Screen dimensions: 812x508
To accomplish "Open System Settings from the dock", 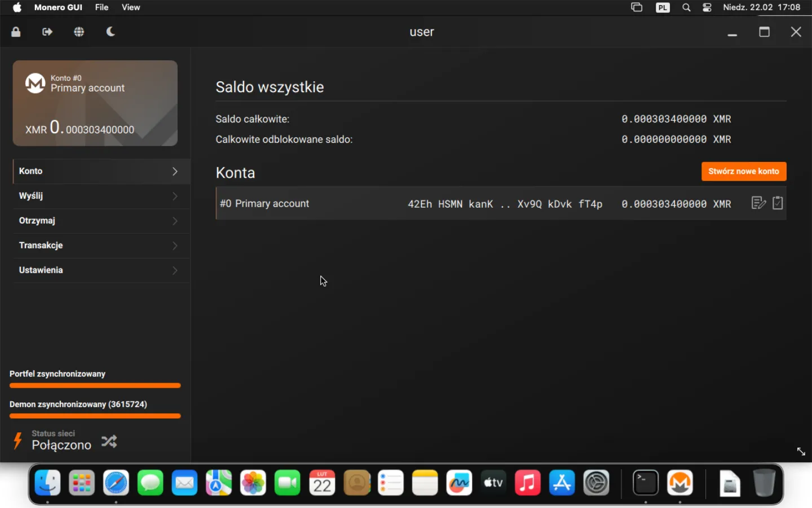I will (x=597, y=483).
